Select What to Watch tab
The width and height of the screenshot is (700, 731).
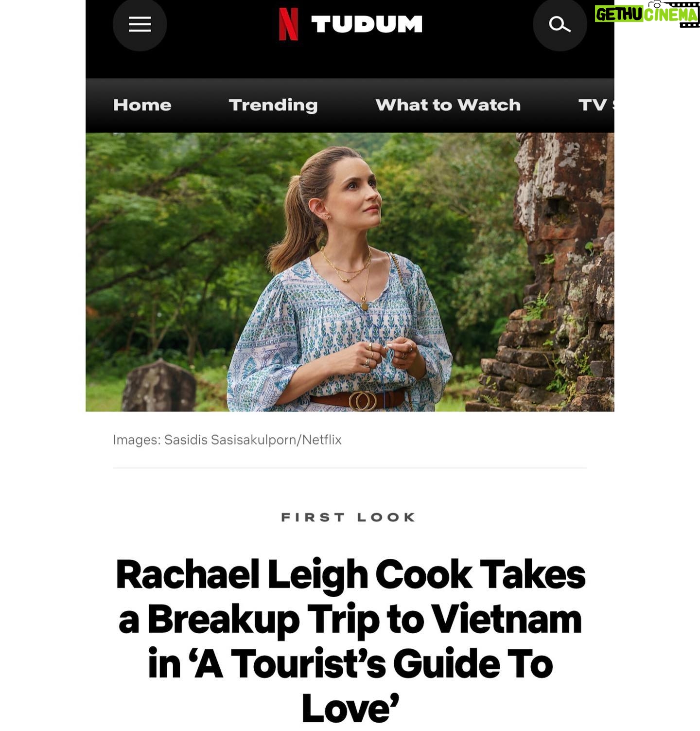448,105
